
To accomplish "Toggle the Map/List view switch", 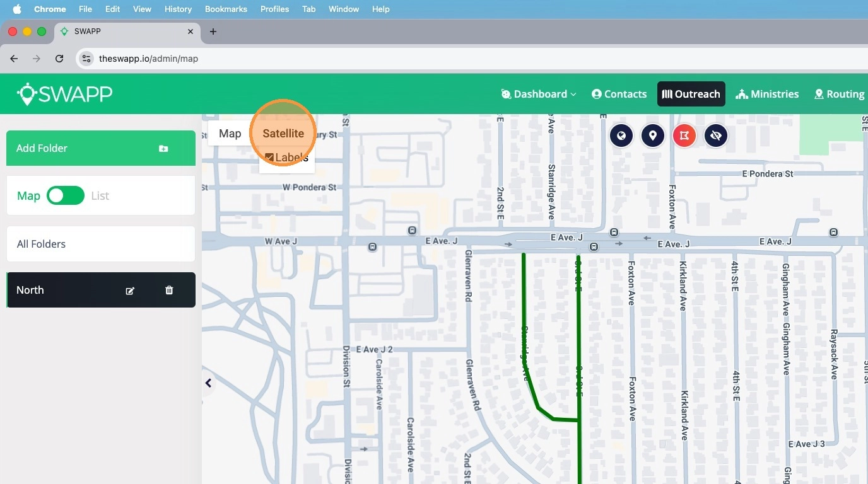I will [66, 195].
